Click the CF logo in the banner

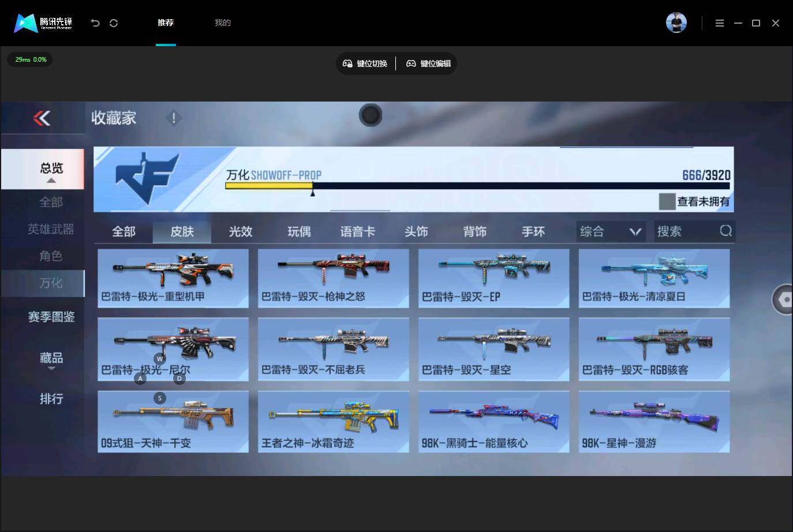tap(148, 177)
